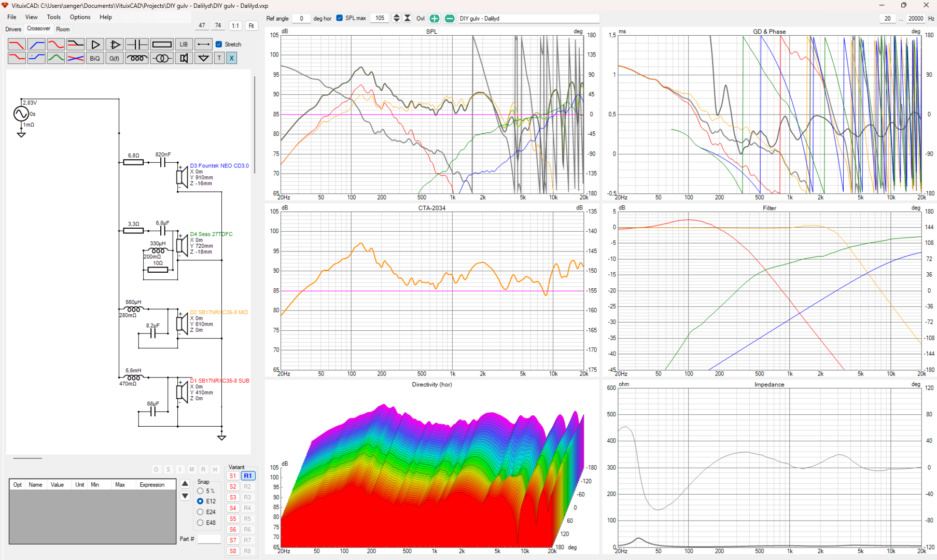Insert a resistor component
Viewport: 937px width, 560px height.
[x=162, y=45]
